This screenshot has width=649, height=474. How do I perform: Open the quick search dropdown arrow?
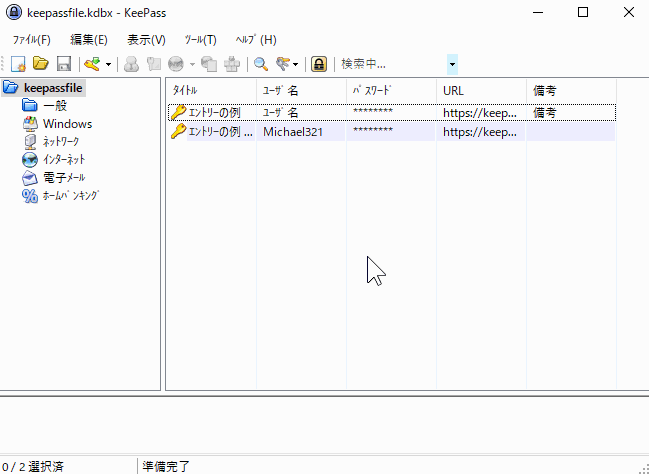(452, 65)
